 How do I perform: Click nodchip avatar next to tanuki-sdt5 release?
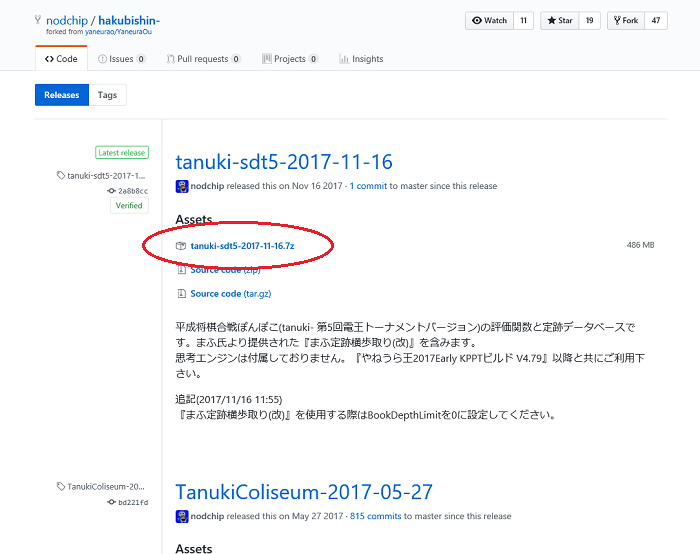pos(182,186)
